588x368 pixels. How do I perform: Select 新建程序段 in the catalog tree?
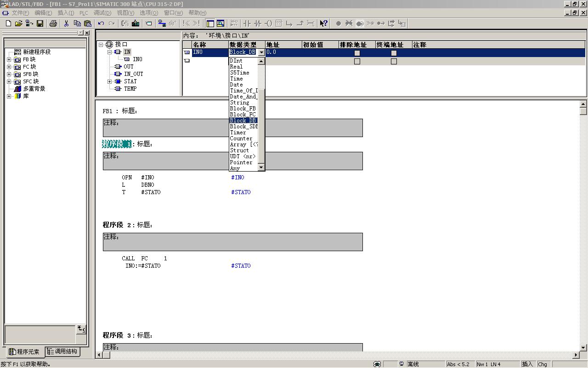pos(37,52)
